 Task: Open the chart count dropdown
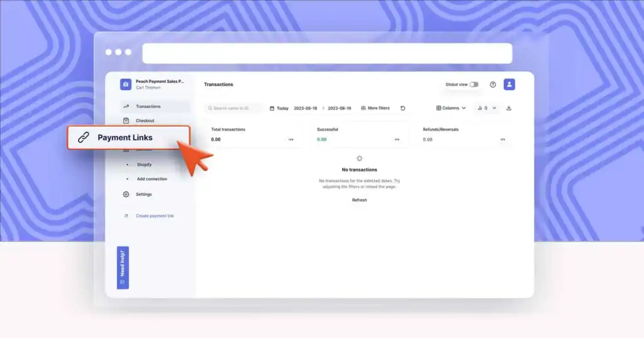[486, 108]
